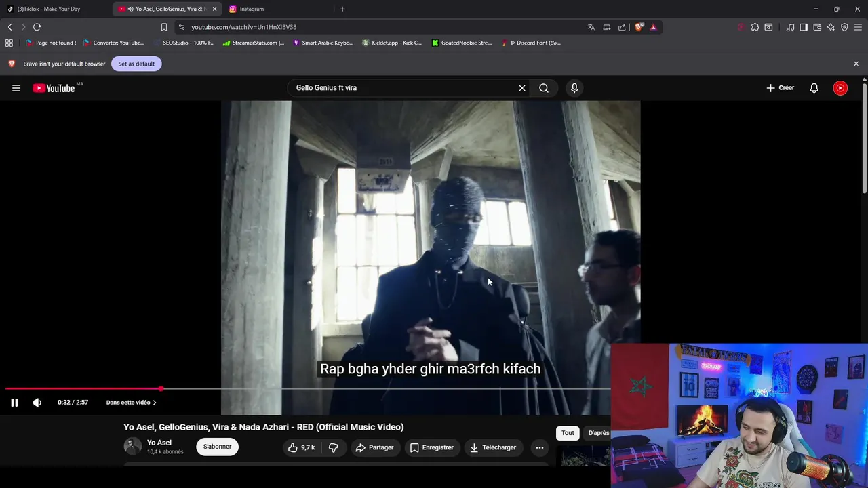Screen dimensions: 868x488
Task: Open Yo Asel channel name link
Action: 159,443
